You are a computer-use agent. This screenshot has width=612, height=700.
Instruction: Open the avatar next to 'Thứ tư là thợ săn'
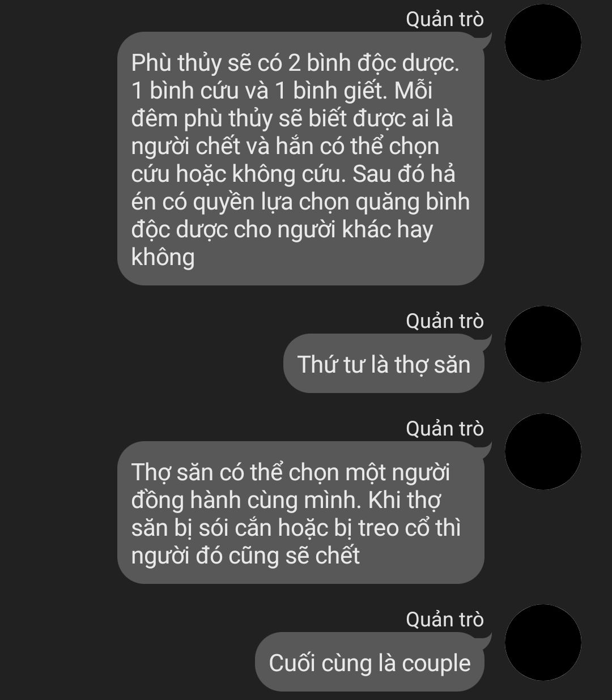[543, 344]
